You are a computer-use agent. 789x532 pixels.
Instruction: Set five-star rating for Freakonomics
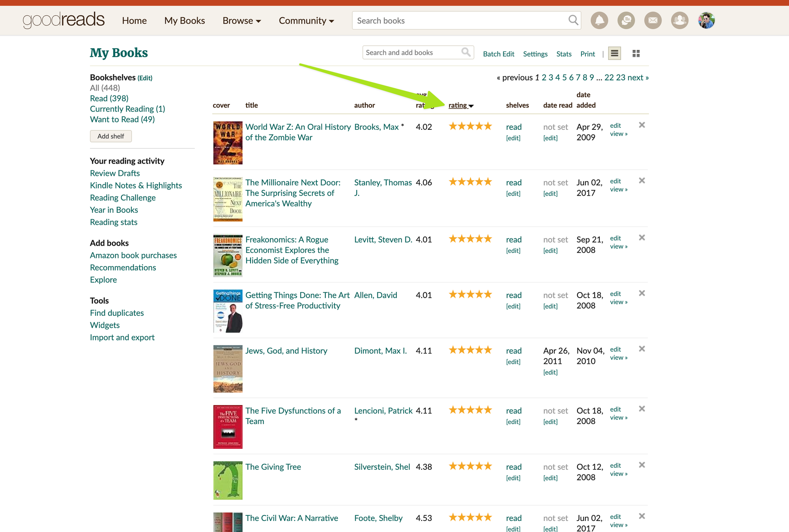(x=488, y=239)
